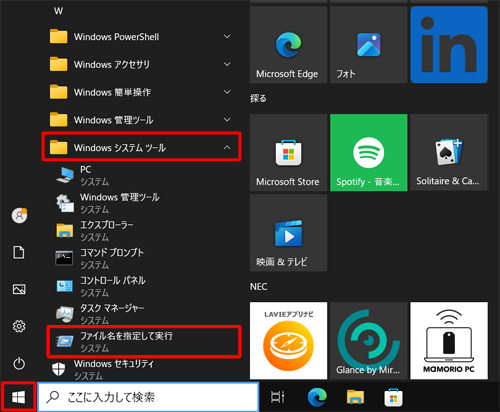Open the 映画 & テレビ tile
This screenshot has width=500, height=412.
click(288, 233)
